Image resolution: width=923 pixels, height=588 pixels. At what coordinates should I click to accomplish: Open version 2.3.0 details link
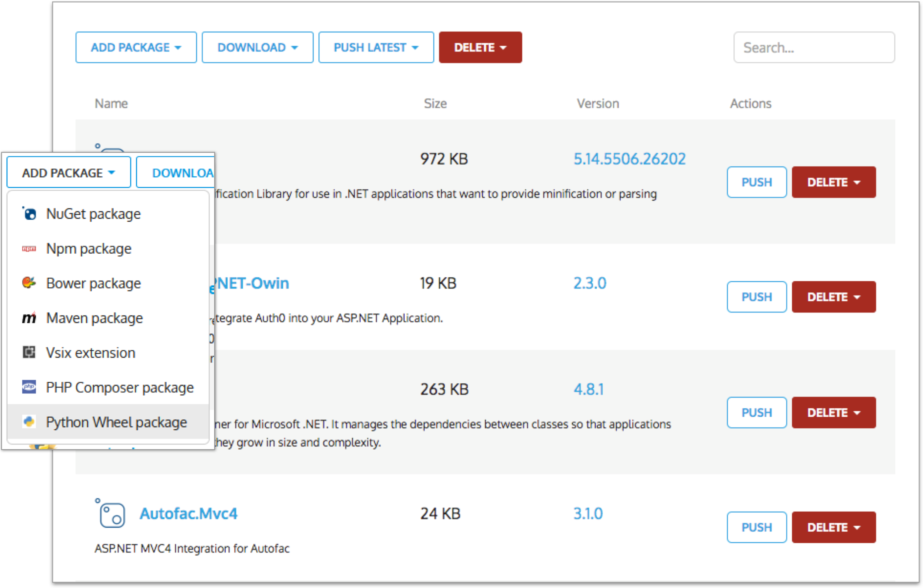[x=590, y=283]
